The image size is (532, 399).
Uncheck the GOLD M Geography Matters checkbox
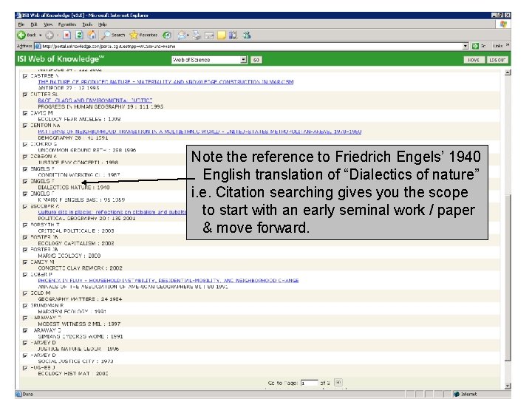[25, 293]
